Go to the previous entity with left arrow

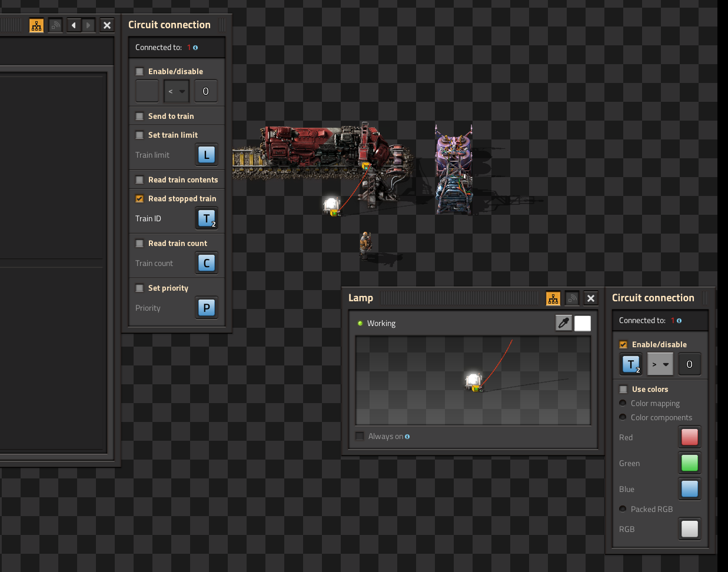coord(74,25)
